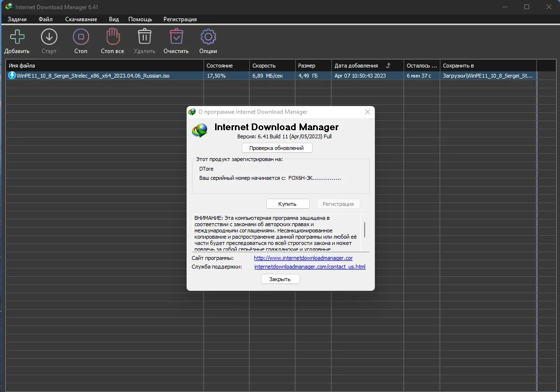This screenshot has width=560, height=392.
Task: Sort by the Осталось column header
Action: pos(422,66)
